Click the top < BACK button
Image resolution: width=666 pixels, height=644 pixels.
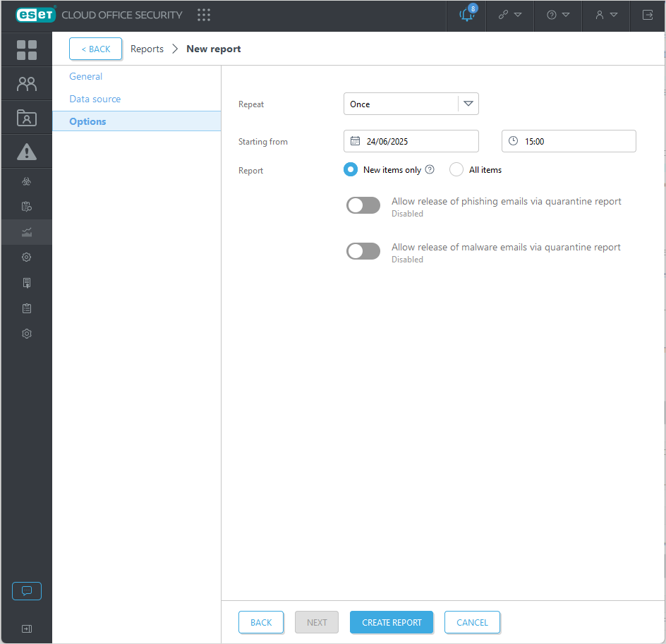95,49
